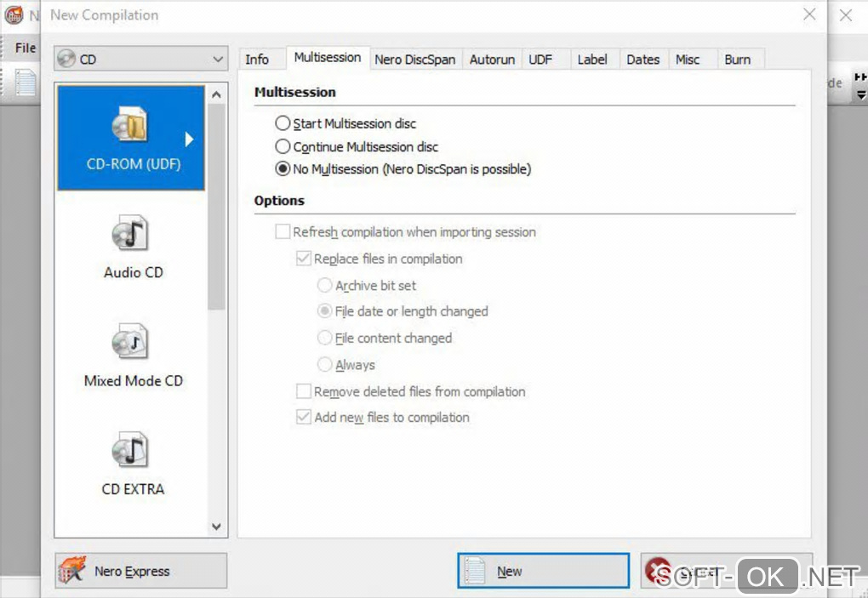The height and width of the screenshot is (598, 868).
Task: Click the Cancel button
Action: [726, 570]
